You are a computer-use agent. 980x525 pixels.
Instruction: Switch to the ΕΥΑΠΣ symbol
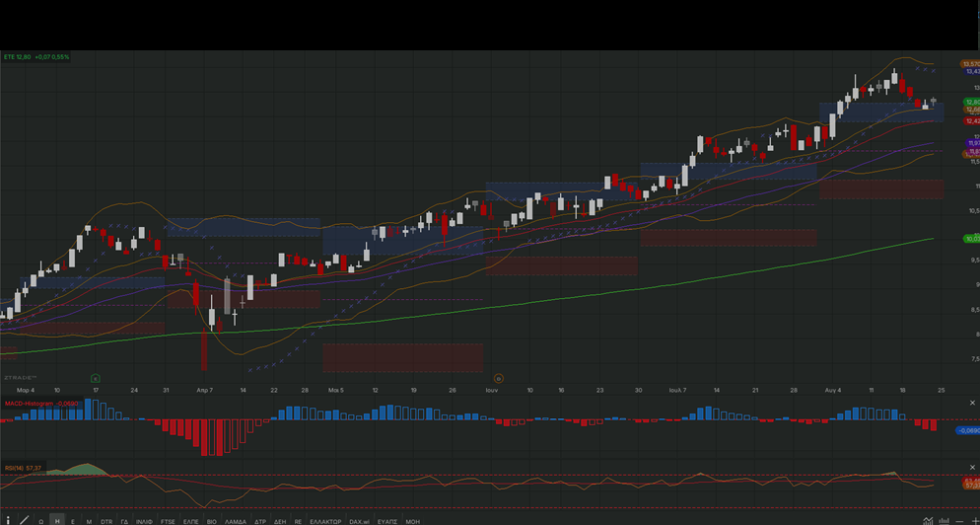[387, 521]
